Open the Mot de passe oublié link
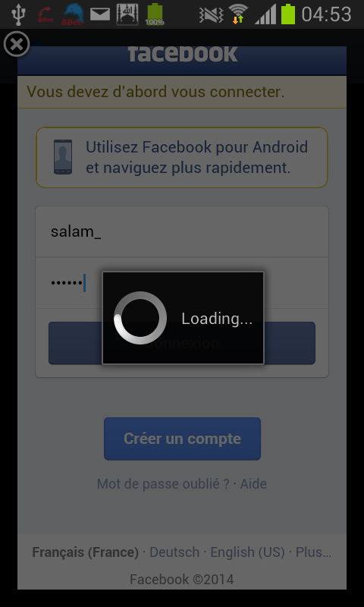This screenshot has width=364, height=607. [163, 484]
